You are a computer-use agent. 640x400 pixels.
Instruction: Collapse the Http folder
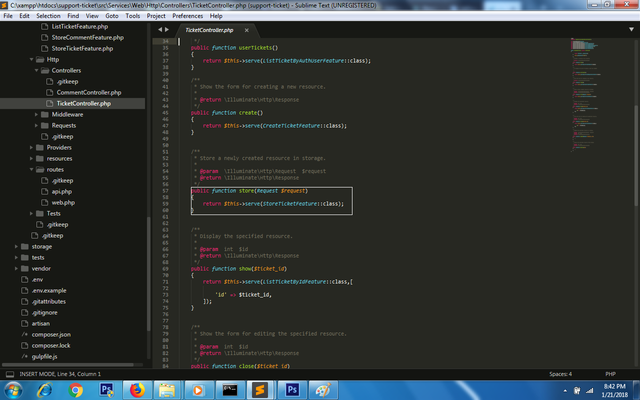tap(31, 60)
